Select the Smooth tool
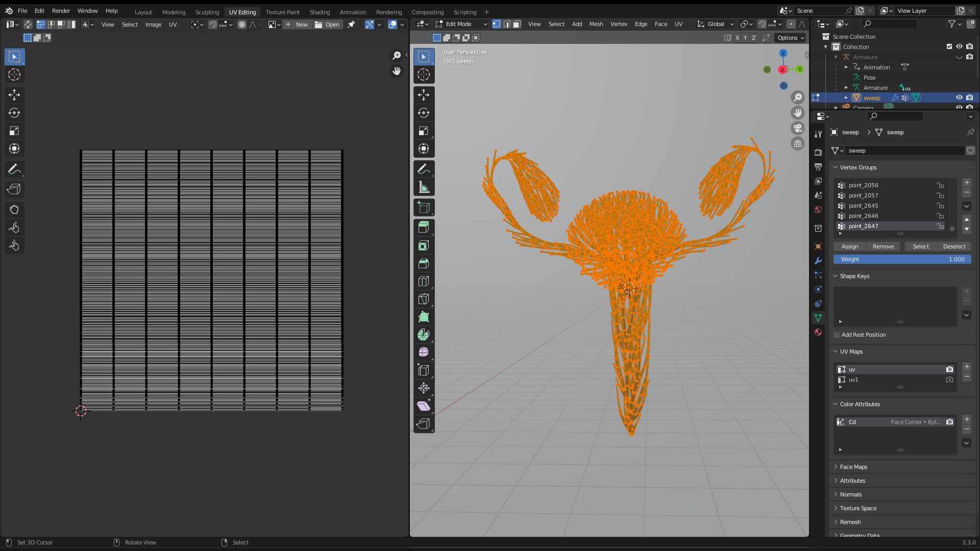The width and height of the screenshot is (980, 551). coord(424,353)
